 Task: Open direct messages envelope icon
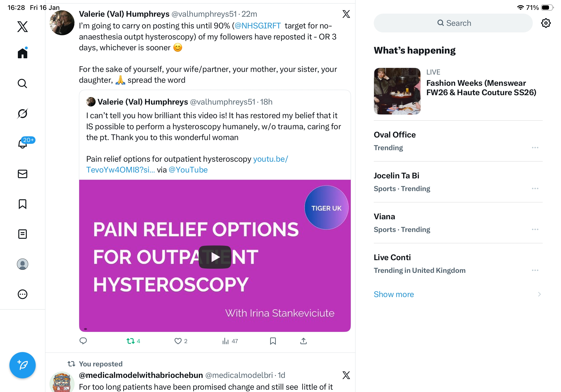(23, 174)
